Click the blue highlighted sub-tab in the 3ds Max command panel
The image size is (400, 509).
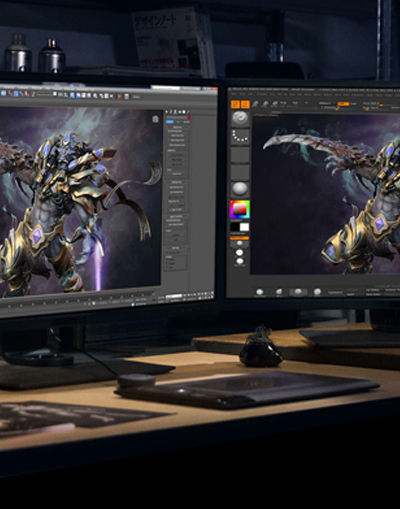click(x=170, y=122)
